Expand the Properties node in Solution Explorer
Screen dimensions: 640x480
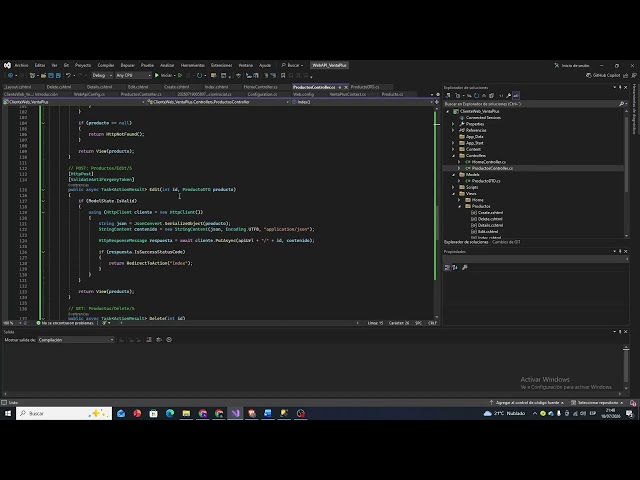pyautogui.click(x=453, y=124)
